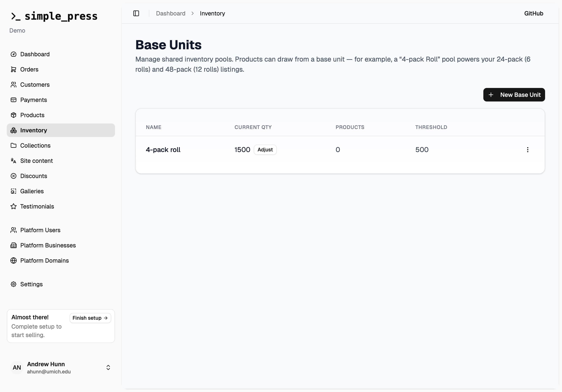This screenshot has height=392, width=562.
Task: Open the GitHub link
Action: pyautogui.click(x=534, y=13)
